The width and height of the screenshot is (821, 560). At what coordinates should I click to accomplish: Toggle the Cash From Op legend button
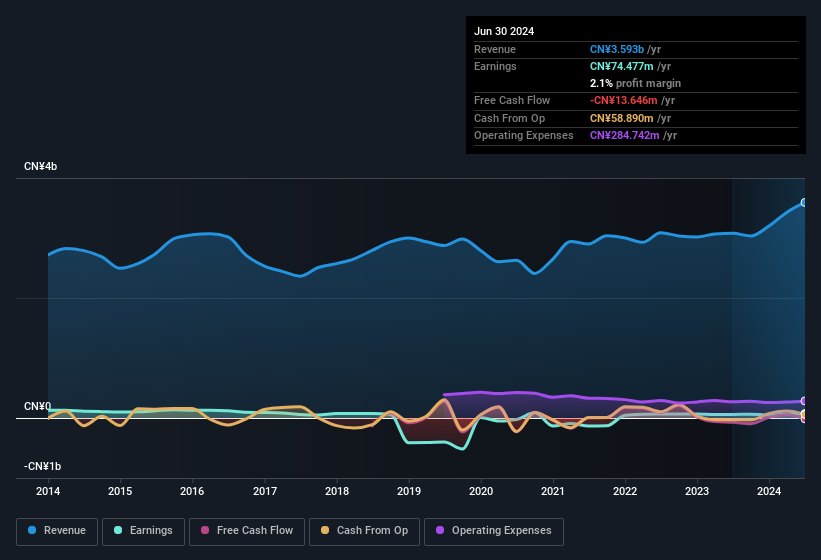[x=364, y=531]
